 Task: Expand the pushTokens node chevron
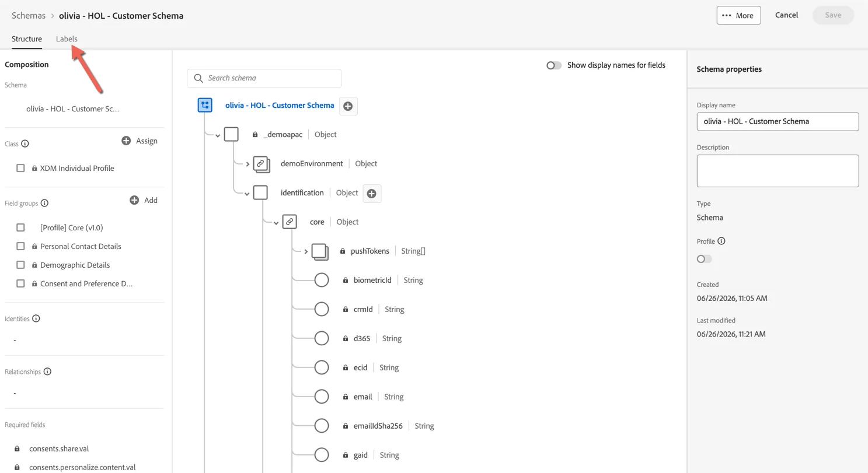pyautogui.click(x=306, y=251)
